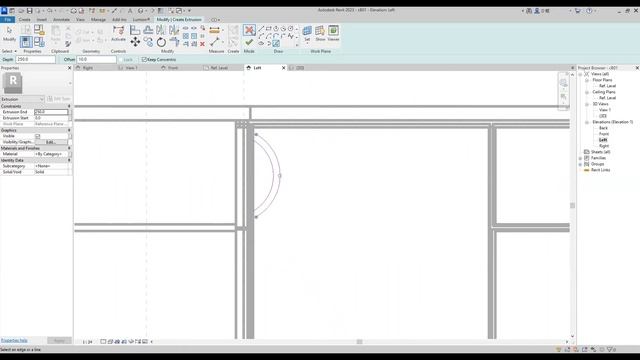This screenshot has height=360, width=640.
Task: Click the Save icon in quick access toolbar
Action: (x=29, y=11)
